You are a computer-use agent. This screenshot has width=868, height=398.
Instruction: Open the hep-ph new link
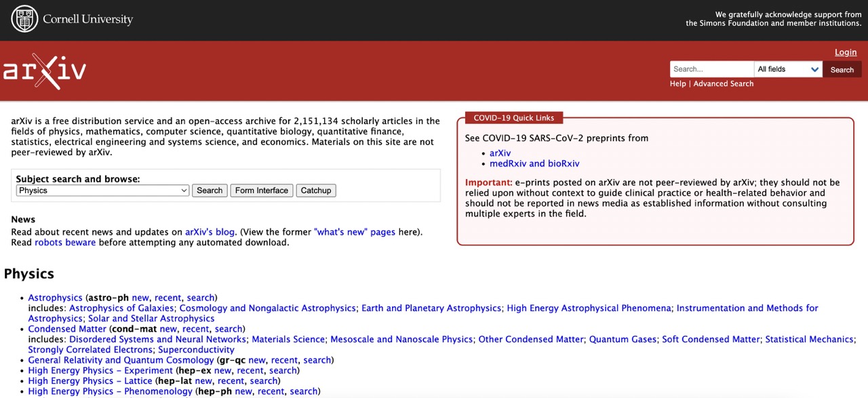coord(243,391)
